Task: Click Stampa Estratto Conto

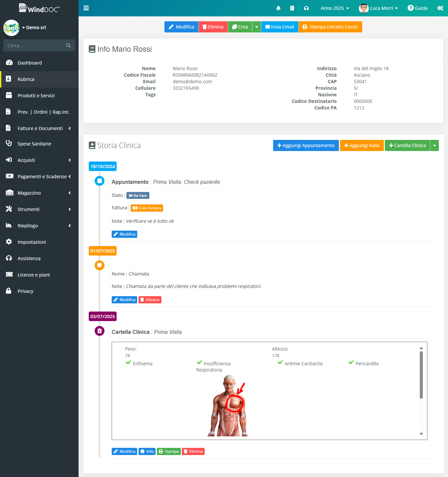Action: coord(330,27)
